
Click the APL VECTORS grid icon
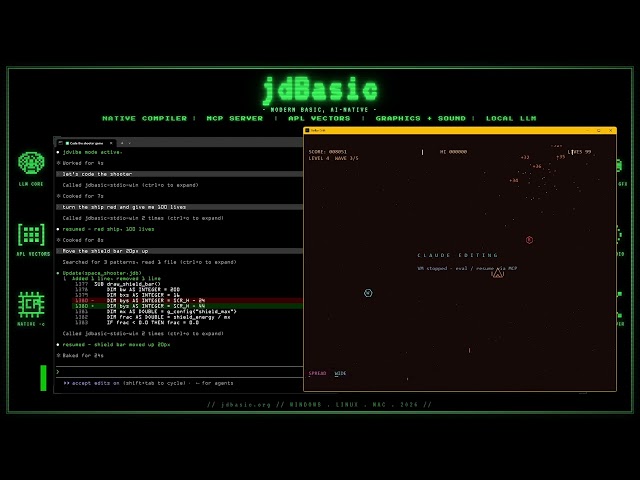tap(31, 235)
